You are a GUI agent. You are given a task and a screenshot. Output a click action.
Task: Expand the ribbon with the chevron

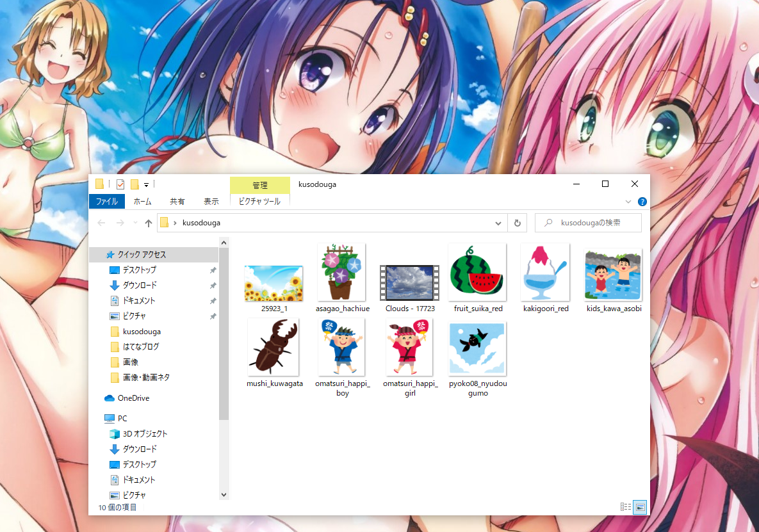coord(628,202)
